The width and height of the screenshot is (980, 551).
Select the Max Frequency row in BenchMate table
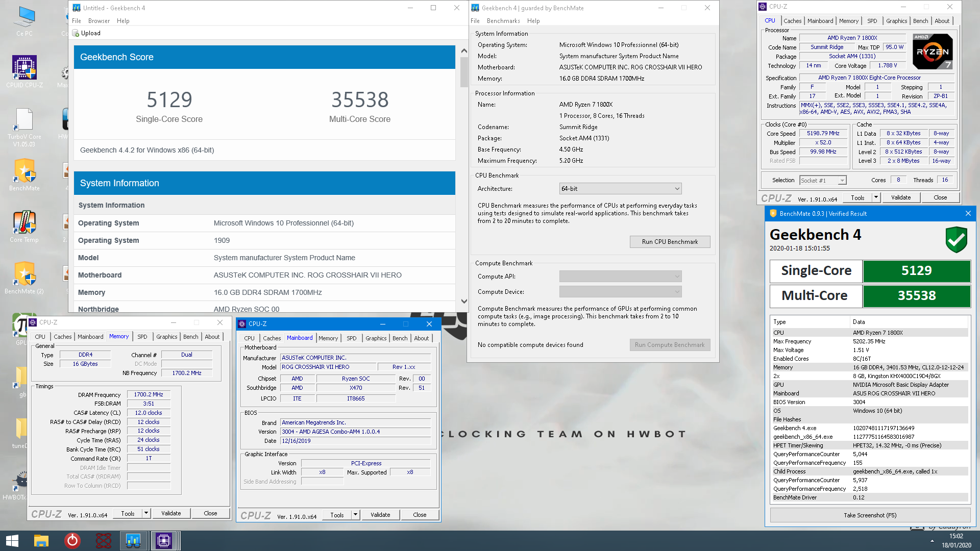click(x=869, y=341)
